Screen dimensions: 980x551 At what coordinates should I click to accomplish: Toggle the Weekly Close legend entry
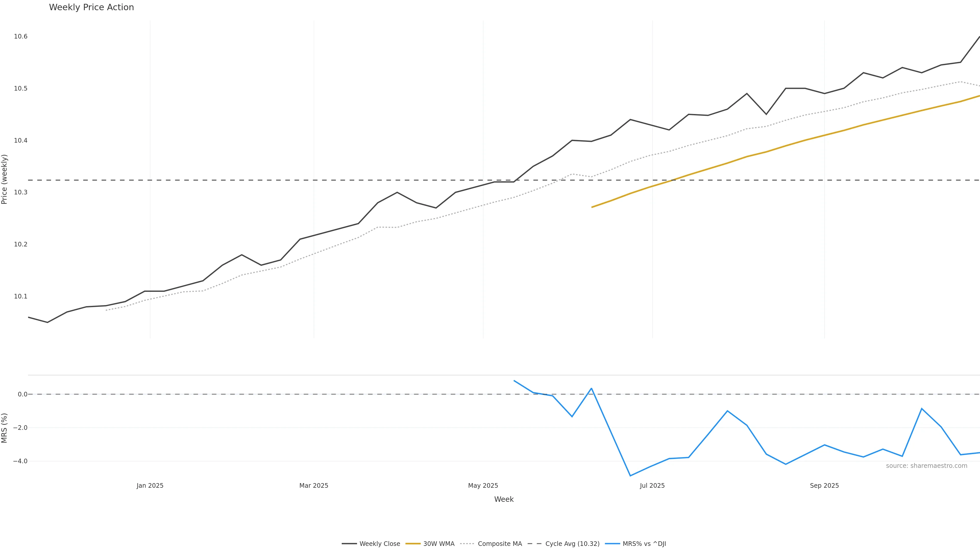379,544
